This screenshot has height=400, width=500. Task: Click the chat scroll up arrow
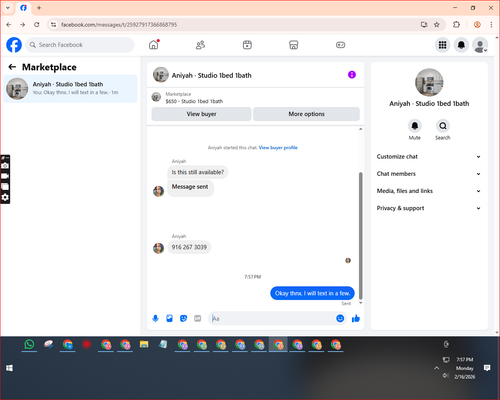pos(360,129)
